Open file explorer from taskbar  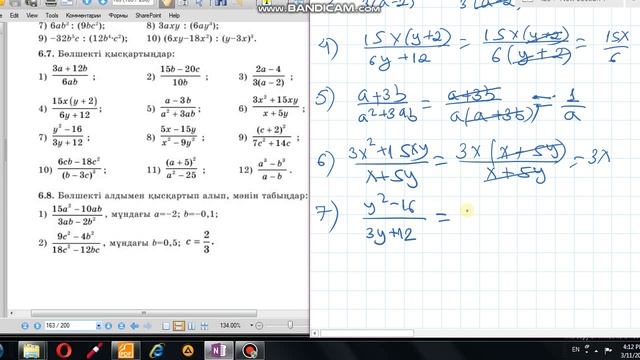click(31, 351)
